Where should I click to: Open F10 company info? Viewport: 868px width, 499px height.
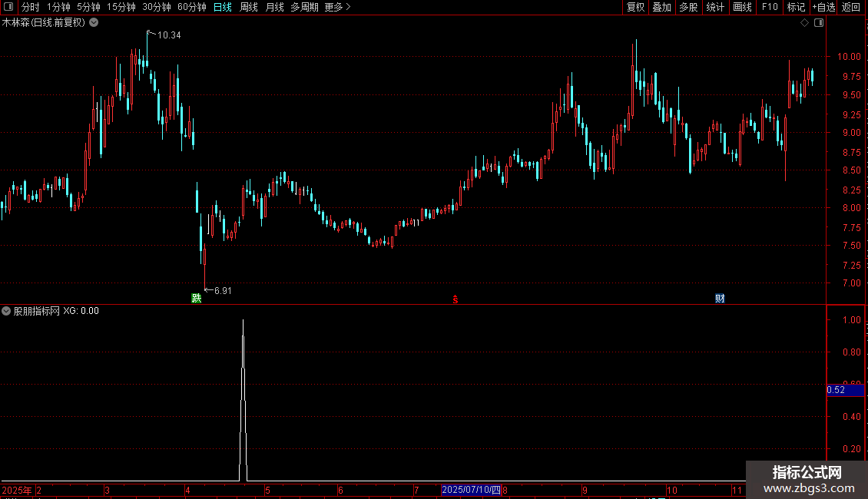pyautogui.click(x=770, y=7)
